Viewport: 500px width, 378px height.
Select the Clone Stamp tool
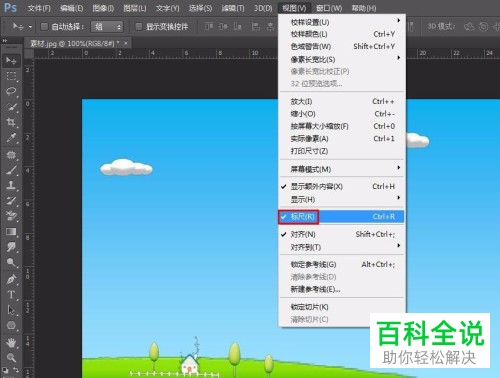[x=11, y=185]
